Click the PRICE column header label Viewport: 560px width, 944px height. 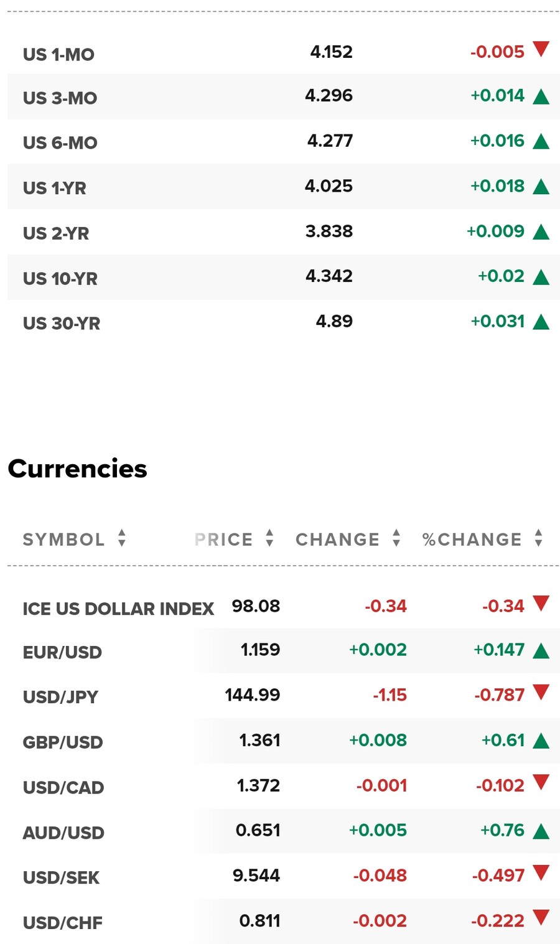click(224, 540)
